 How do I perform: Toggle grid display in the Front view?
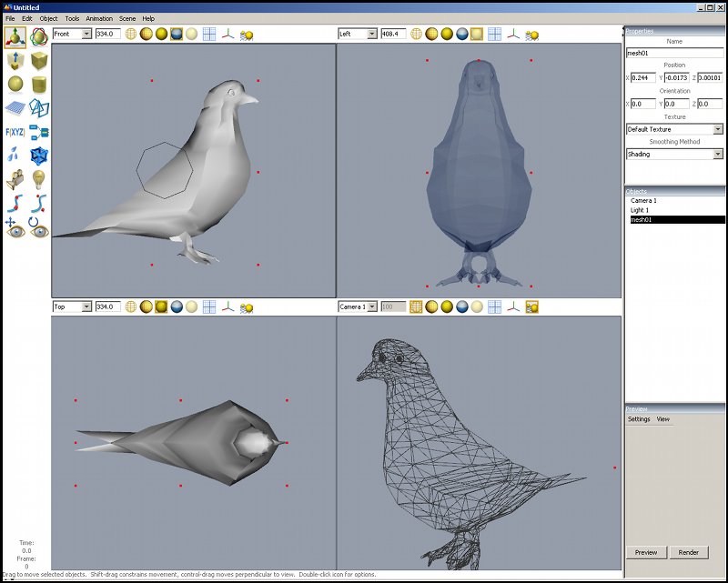click(209, 34)
